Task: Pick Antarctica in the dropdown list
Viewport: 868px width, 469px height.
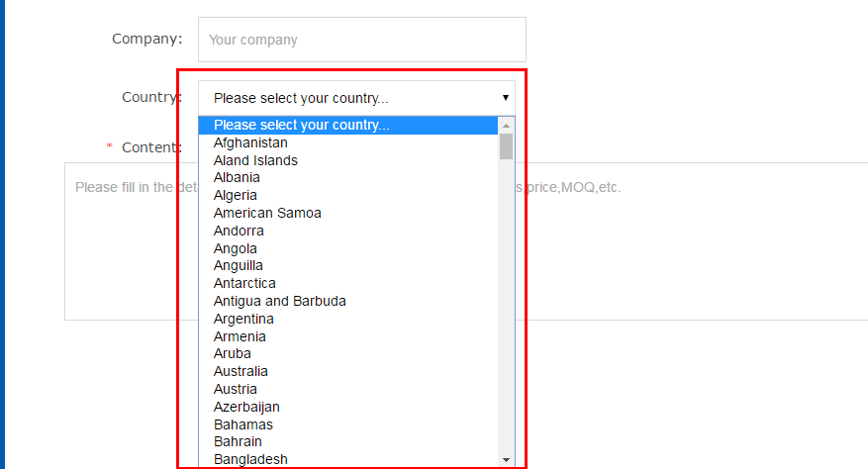Action: pyautogui.click(x=244, y=283)
